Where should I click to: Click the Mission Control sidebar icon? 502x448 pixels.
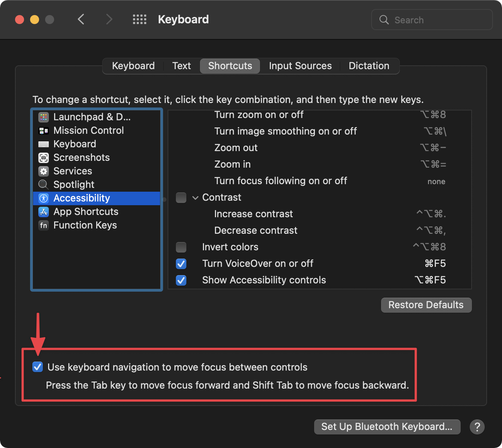tap(44, 130)
